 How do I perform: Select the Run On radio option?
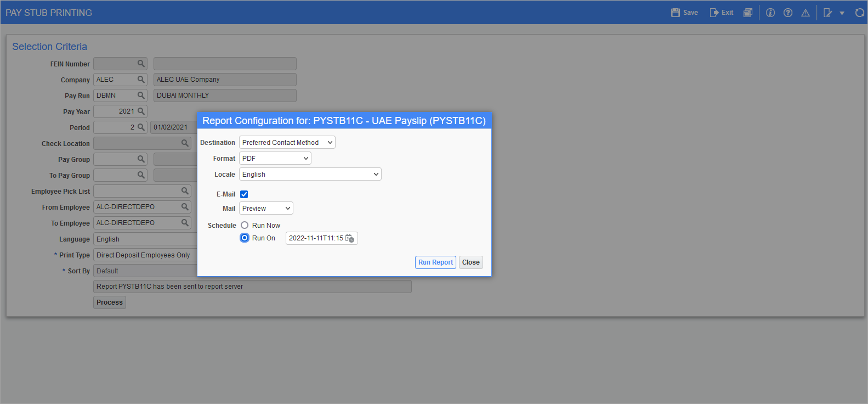point(245,238)
